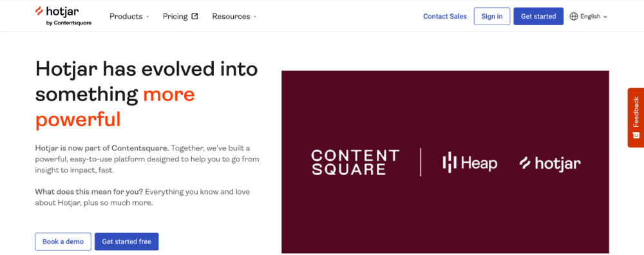Open the English language chevron
The height and width of the screenshot is (255, 644).
[x=605, y=17]
